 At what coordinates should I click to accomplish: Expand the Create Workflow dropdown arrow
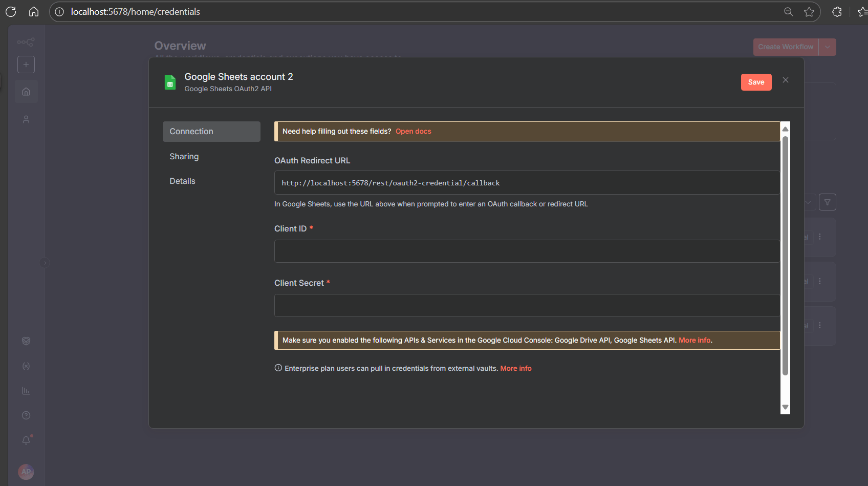(x=828, y=47)
